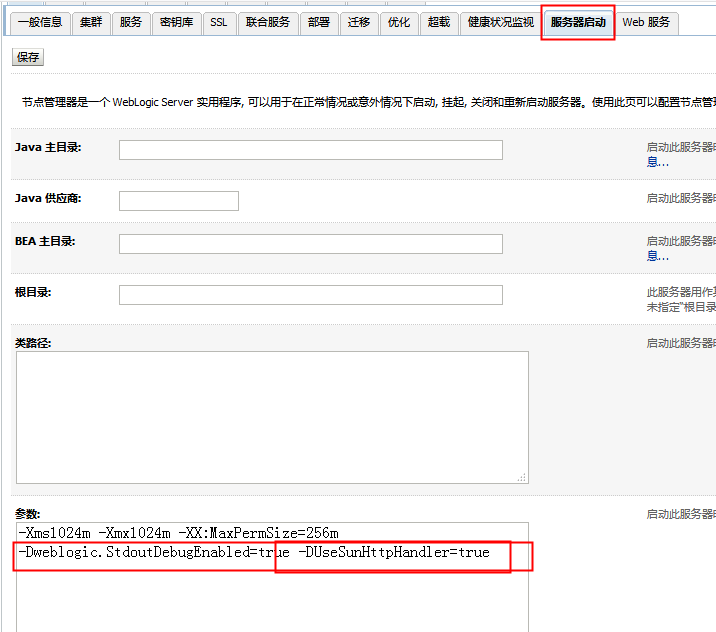Open the Web 服务 tab
The height and width of the screenshot is (632, 716).
(x=646, y=22)
